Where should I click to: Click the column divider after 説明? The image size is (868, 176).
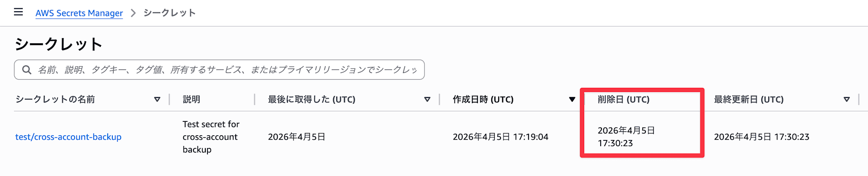coord(255,100)
